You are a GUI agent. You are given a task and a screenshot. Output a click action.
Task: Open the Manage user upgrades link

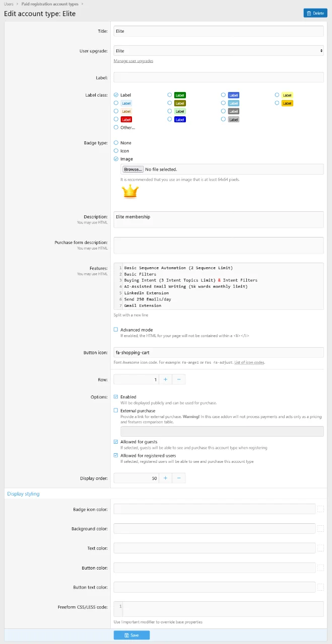(134, 61)
